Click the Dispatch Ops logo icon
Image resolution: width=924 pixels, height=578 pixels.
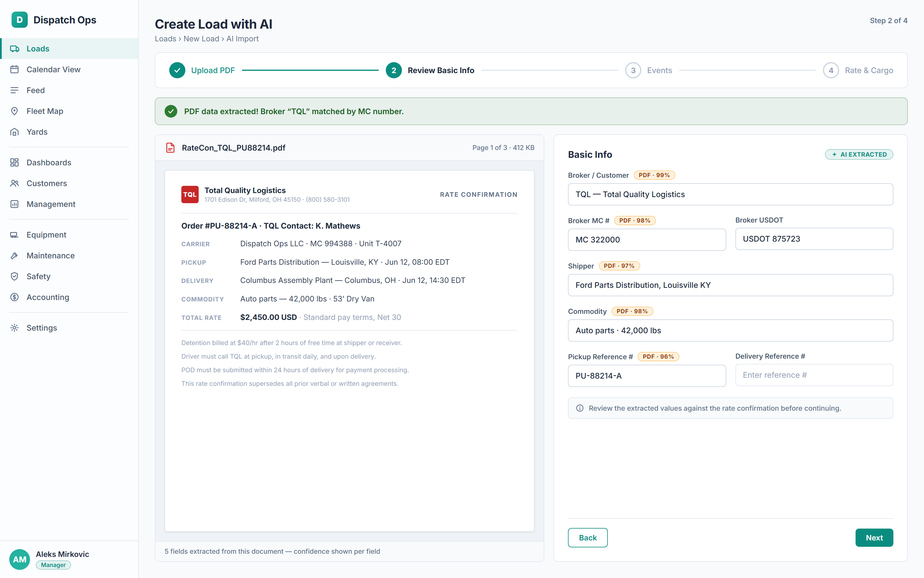tap(19, 20)
